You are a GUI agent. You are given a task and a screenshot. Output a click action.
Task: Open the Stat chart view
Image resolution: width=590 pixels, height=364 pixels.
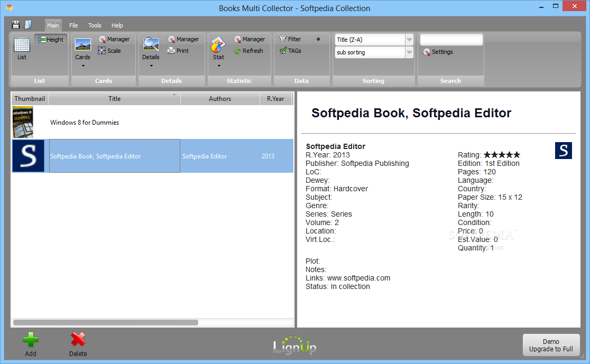point(219,49)
